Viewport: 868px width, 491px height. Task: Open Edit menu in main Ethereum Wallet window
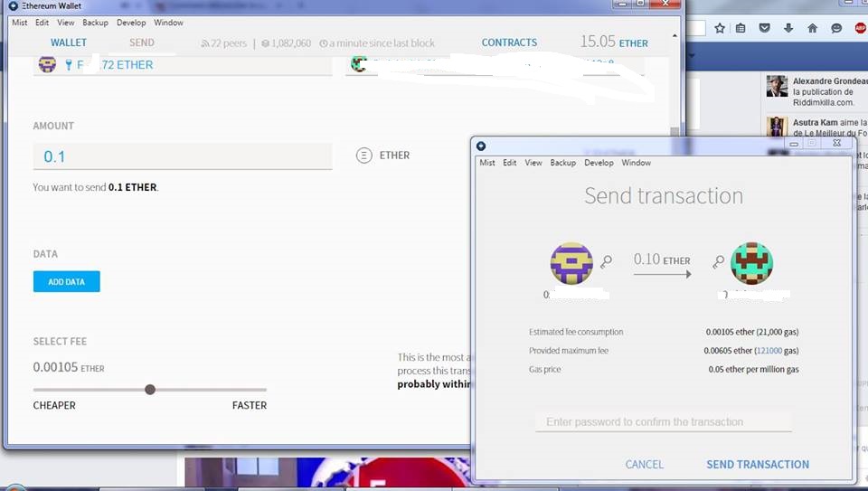pyautogui.click(x=42, y=23)
